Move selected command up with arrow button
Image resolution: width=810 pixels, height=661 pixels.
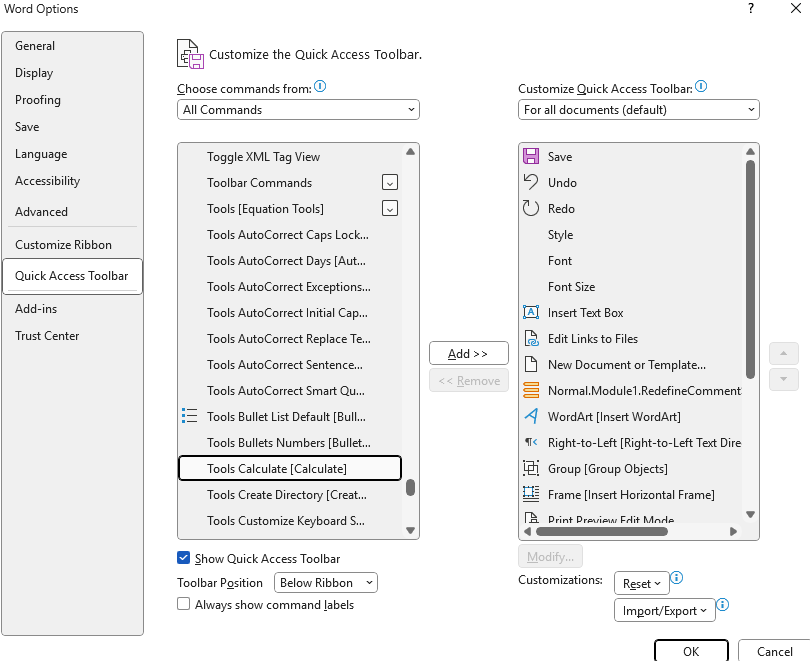point(784,354)
